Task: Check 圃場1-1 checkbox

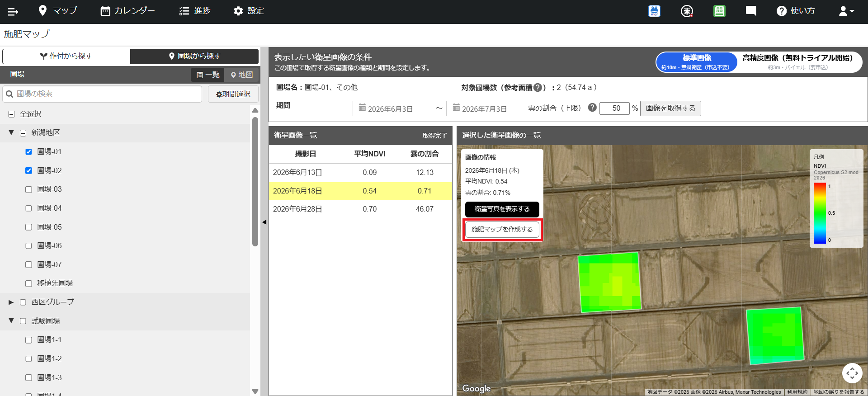Action: point(28,340)
